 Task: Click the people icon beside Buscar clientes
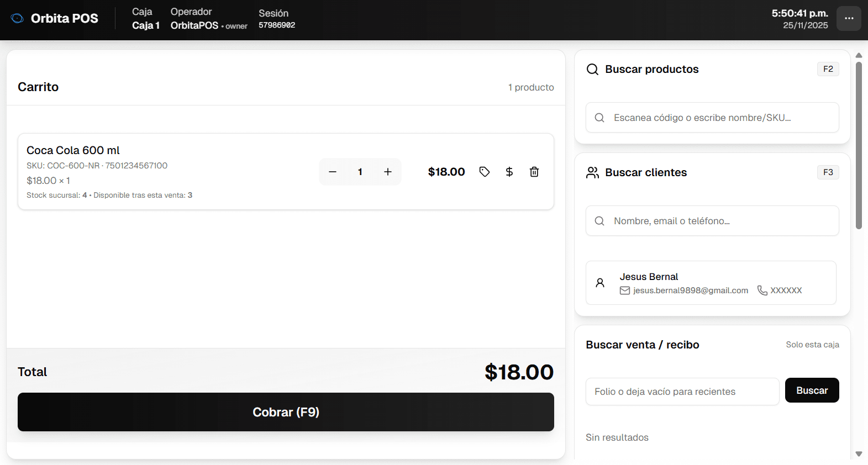[x=592, y=173]
